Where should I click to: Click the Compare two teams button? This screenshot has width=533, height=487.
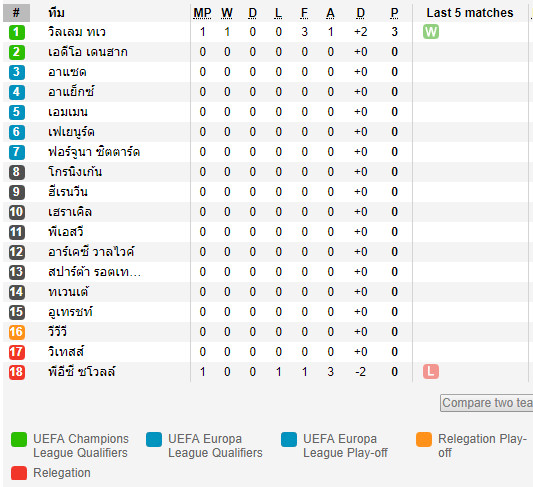[487, 403]
